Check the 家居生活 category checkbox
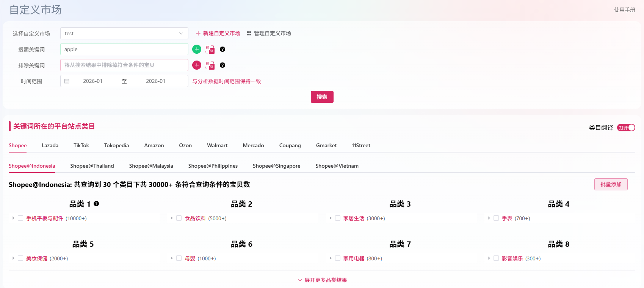 pyautogui.click(x=338, y=218)
